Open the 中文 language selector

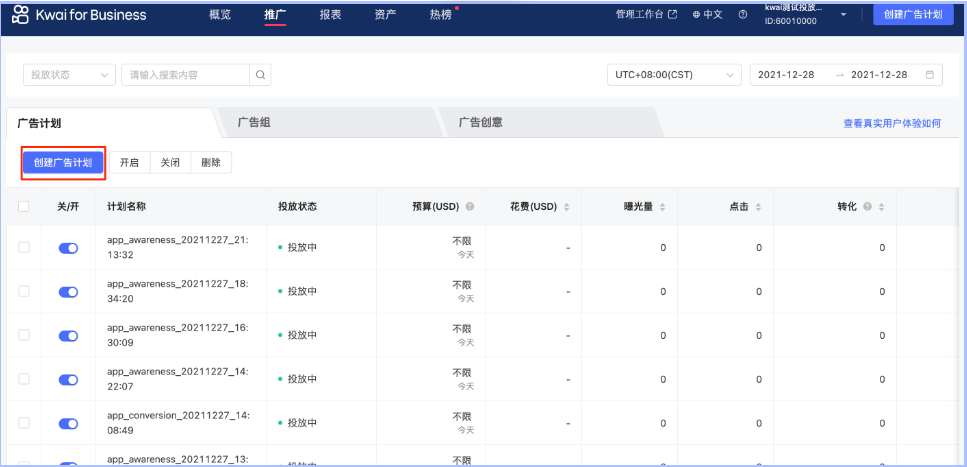(x=707, y=15)
